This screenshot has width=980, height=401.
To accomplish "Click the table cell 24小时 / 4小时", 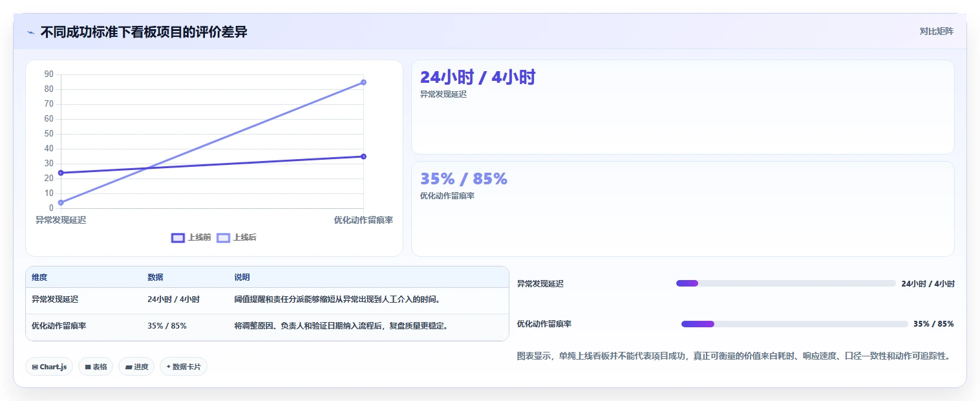I will tap(173, 299).
